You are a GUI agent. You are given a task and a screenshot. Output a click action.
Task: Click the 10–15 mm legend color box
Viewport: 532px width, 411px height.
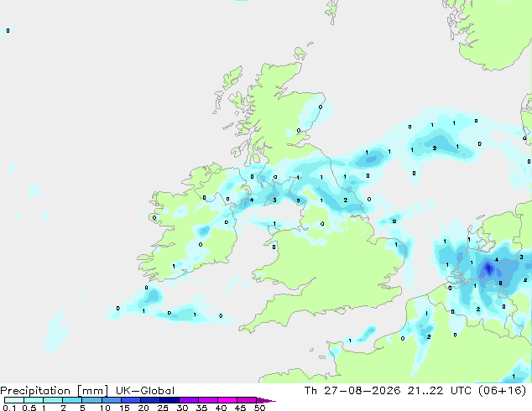click(112, 400)
